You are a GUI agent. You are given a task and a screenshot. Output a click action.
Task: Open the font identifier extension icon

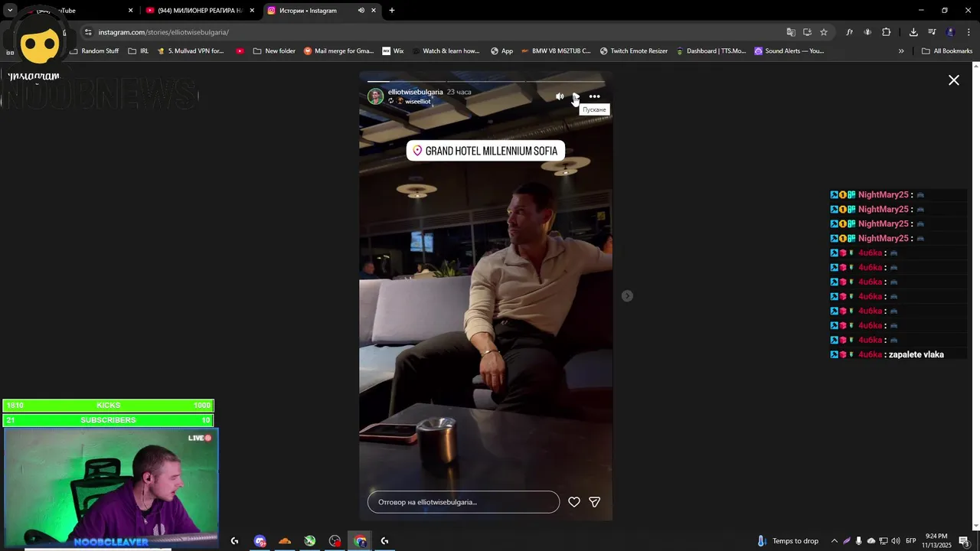click(x=849, y=32)
